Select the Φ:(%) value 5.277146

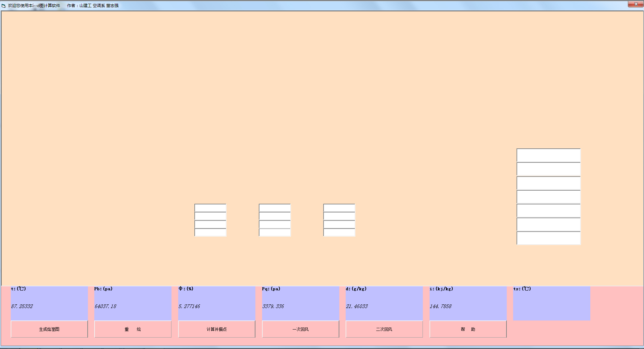tap(189, 306)
